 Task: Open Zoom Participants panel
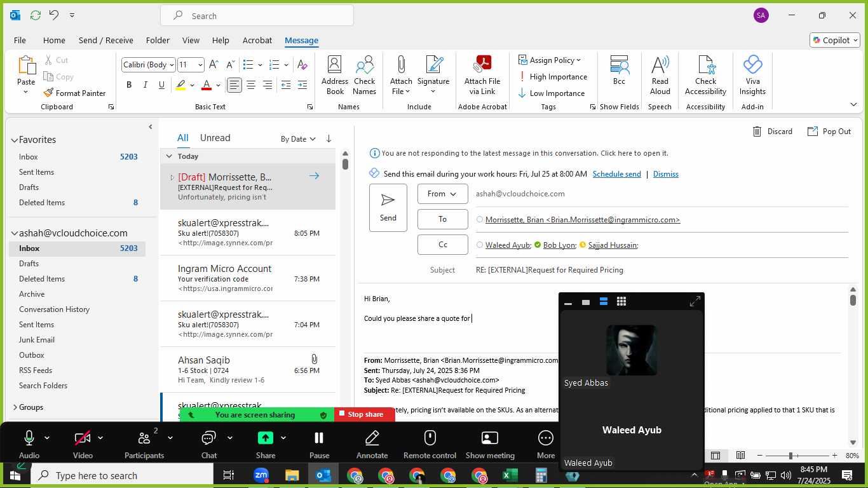(144, 444)
